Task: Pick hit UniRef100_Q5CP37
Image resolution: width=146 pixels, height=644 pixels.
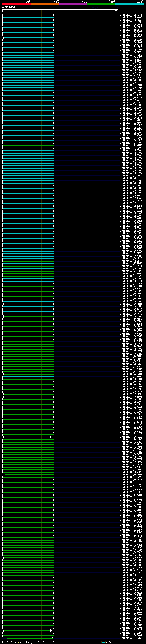Action: tap(131, 77)
